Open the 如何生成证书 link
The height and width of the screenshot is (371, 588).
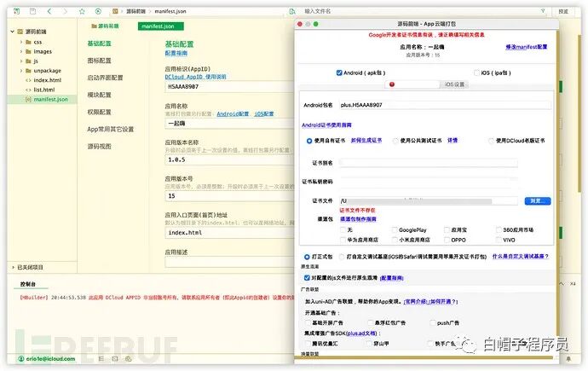(366, 140)
